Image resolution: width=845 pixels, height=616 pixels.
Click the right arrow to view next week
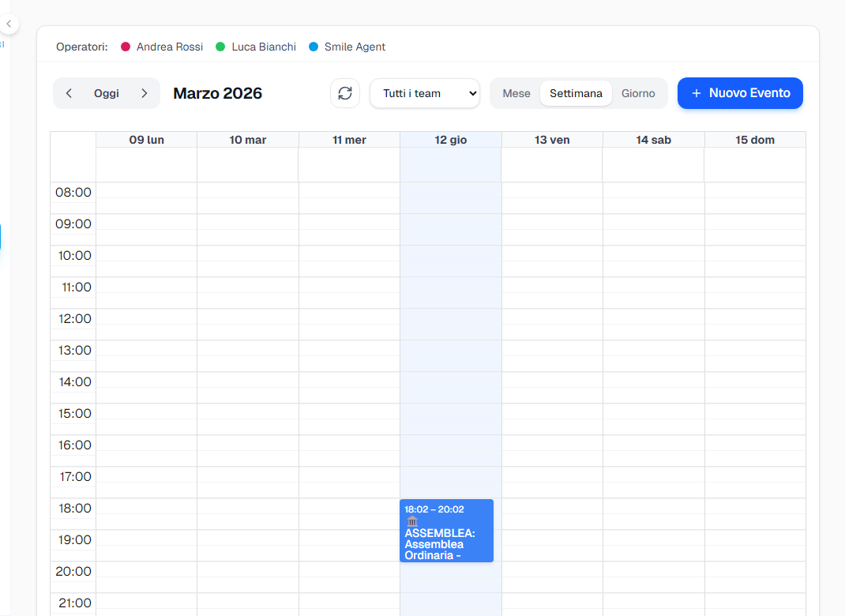[145, 93]
